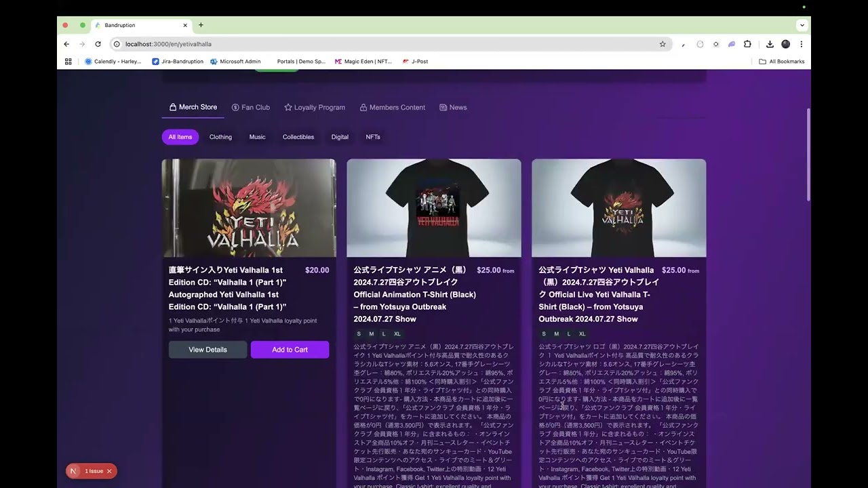The width and height of the screenshot is (868, 488).
Task: Open the Chrome three-dot menu
Action: click(x=801, y=44)
